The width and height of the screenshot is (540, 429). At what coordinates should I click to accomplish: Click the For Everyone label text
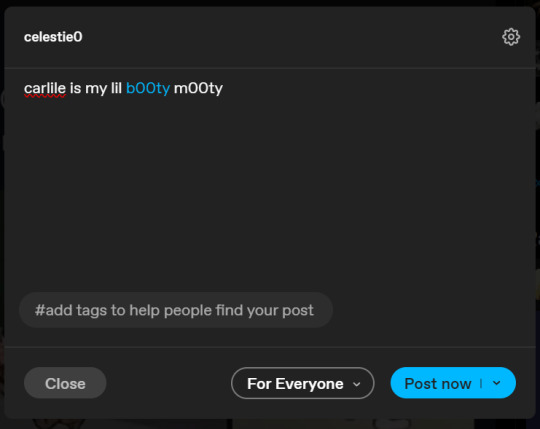pyautogui.click(x=295, y=384)
